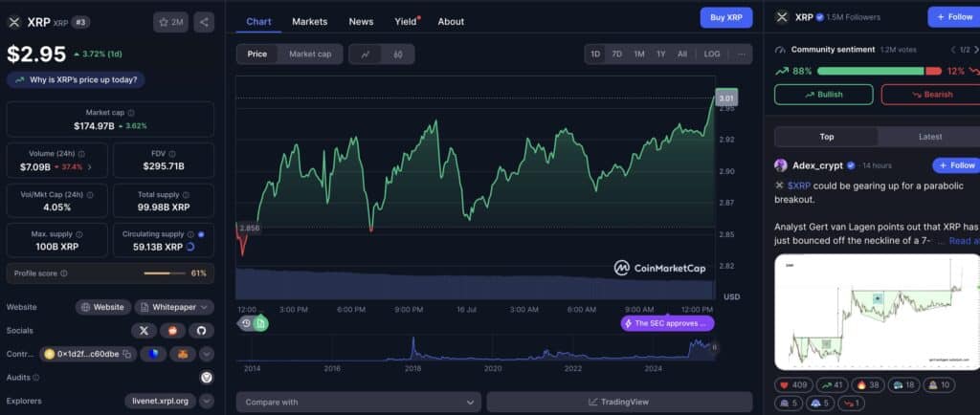Set chart range to 1M

pos(638,55)
